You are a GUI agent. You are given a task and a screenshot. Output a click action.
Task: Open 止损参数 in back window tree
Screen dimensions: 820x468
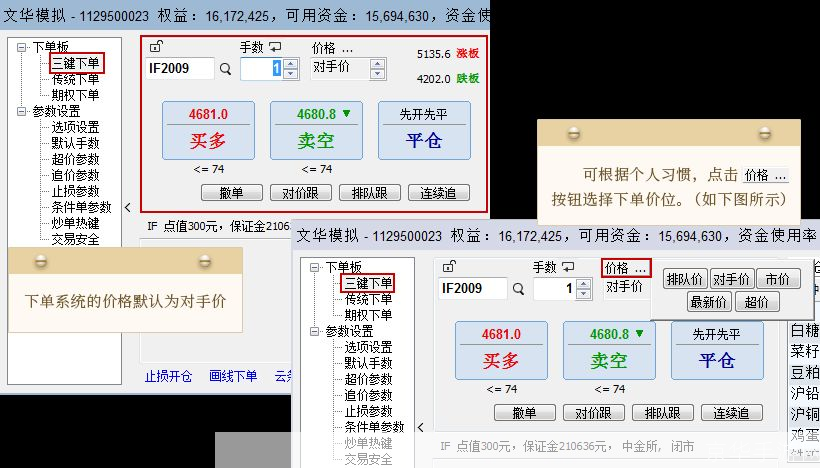pyautogui.click(x=75, y=191)
